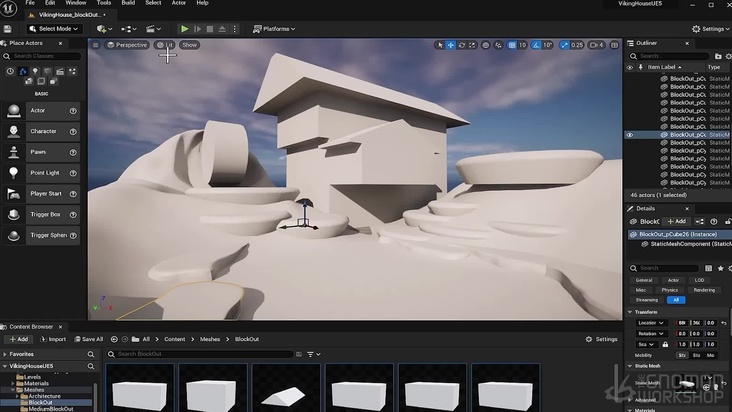
Task: Open the editor Settings dropdown at top right
Action: [x=711, y=29]
